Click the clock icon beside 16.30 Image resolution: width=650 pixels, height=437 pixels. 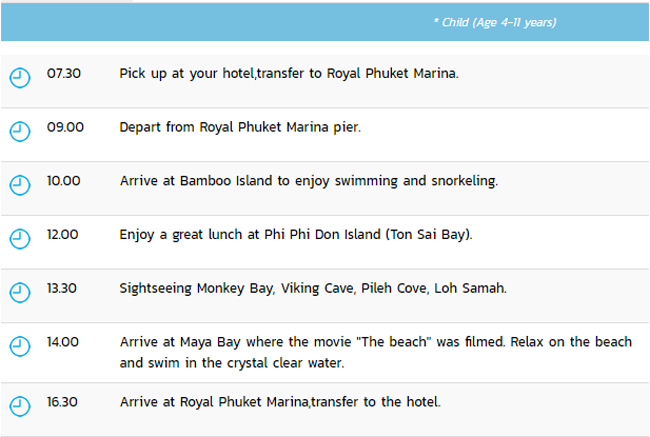(x=19, y=406)
